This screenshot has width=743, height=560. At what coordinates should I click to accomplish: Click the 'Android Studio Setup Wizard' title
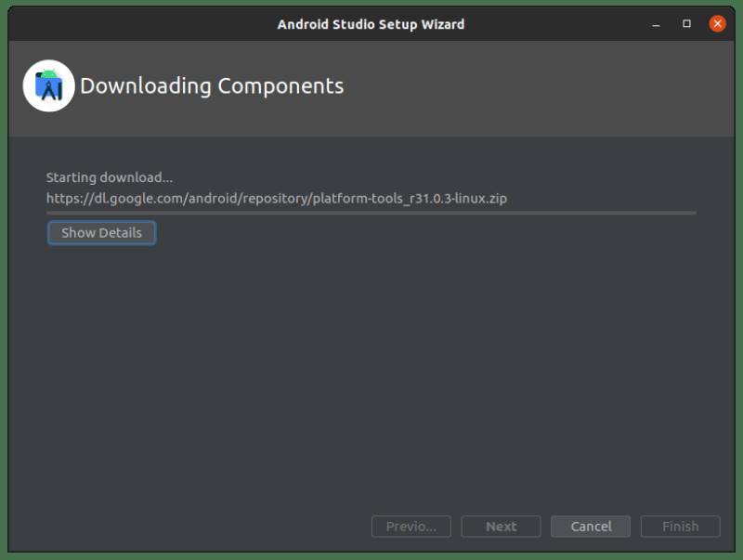point(371,24)
